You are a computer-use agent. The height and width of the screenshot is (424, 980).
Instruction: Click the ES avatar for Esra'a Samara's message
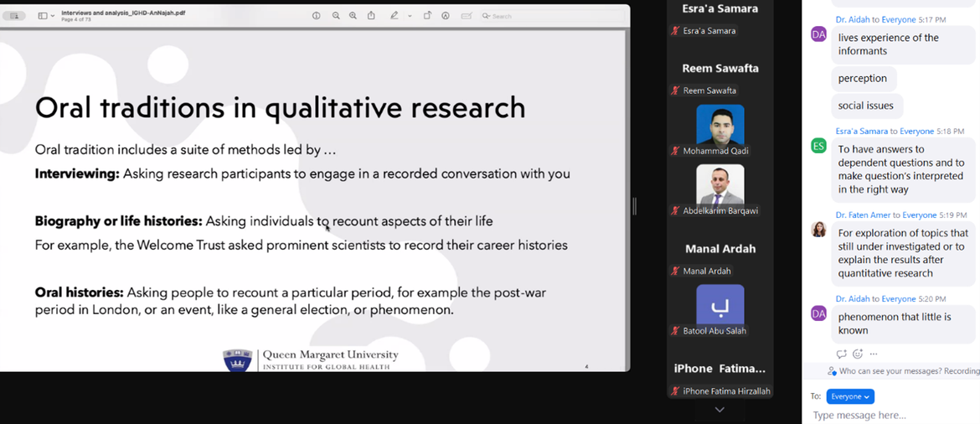click(818, 146)
